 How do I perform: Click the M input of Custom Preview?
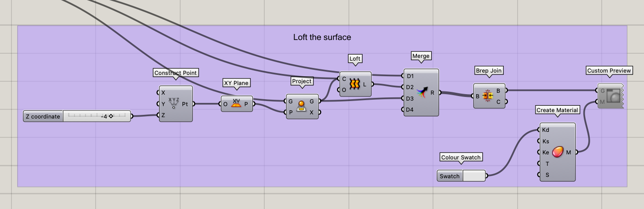coord(603,102)
